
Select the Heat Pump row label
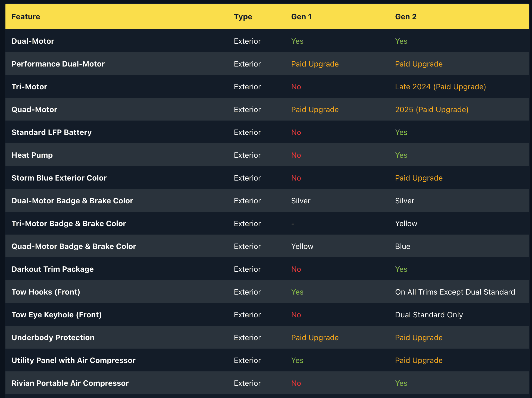tap(32, 155)
